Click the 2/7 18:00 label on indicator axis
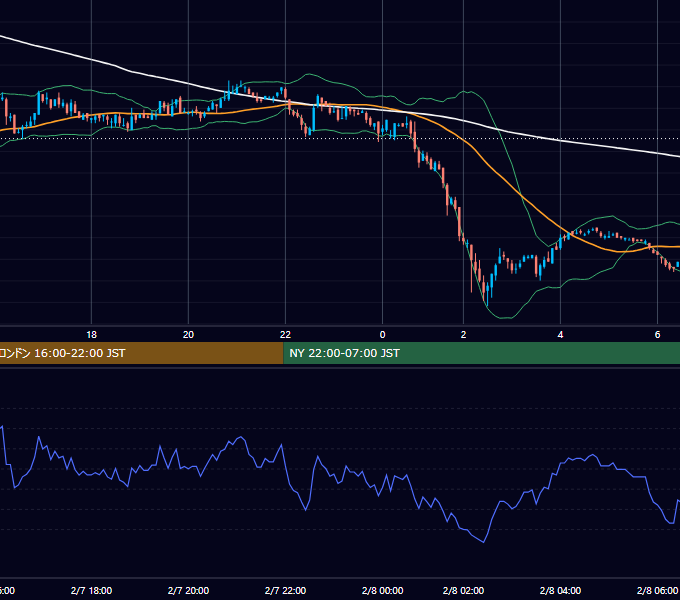This screenshot has height=600, width=680. tap(92, 590)
